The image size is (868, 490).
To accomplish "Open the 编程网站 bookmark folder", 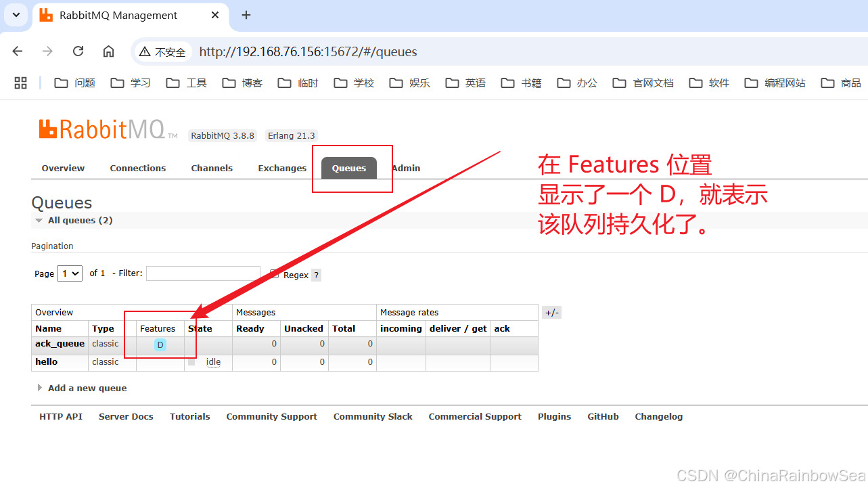I will (x=775, y=83).
